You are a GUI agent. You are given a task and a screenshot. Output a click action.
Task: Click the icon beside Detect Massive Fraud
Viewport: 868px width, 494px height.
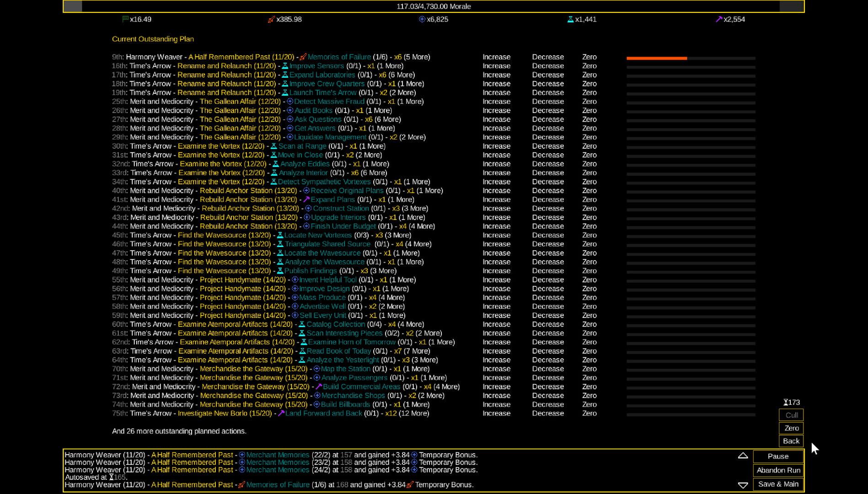[x=289, y=102]
